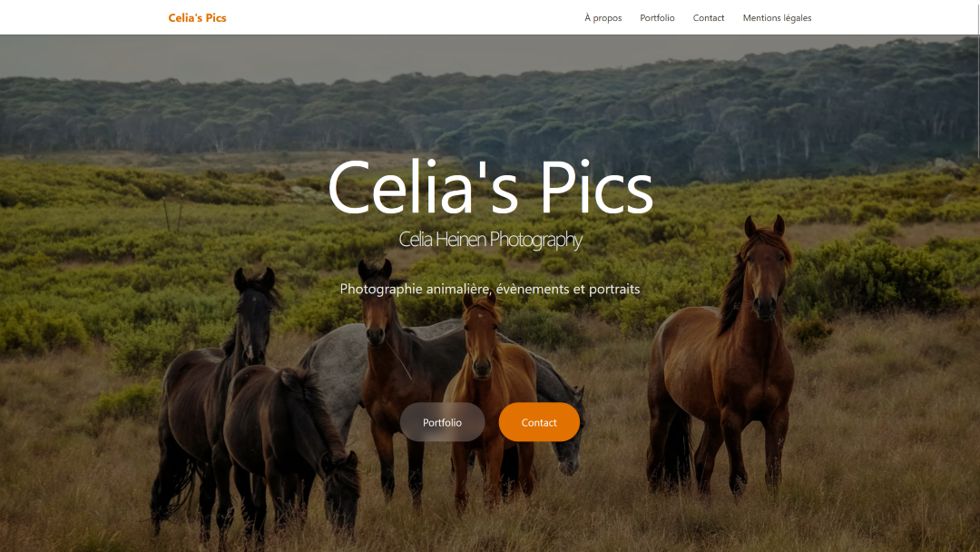The image size is (980, 552).
Task: Click the Photographie animalière tagline text
Action: [490, 289]
